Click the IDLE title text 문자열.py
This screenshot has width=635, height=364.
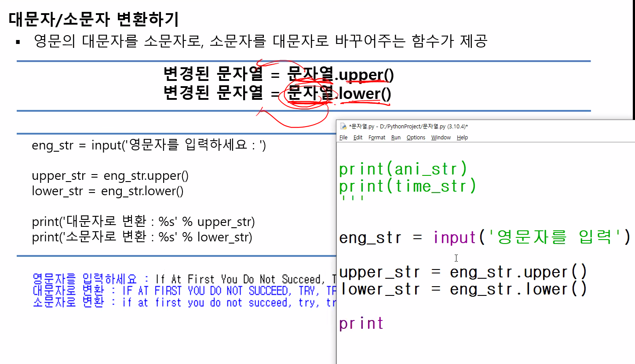coord(408,127)
